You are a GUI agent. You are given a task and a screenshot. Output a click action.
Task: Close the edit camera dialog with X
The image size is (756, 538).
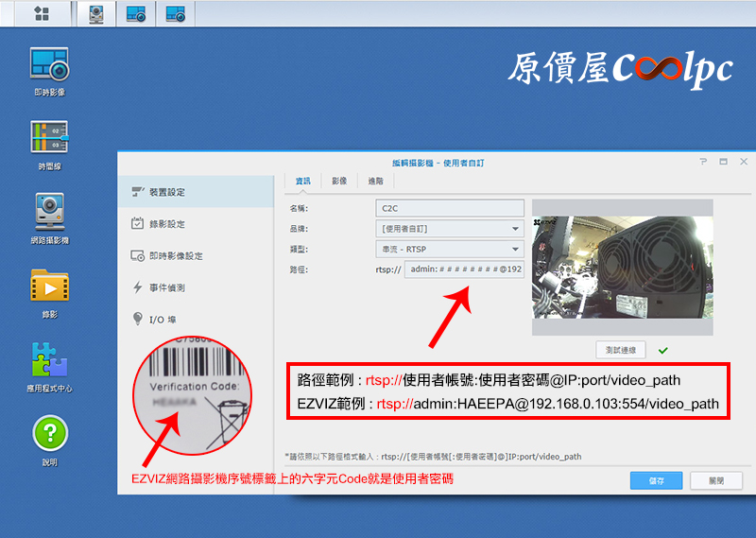744,162
